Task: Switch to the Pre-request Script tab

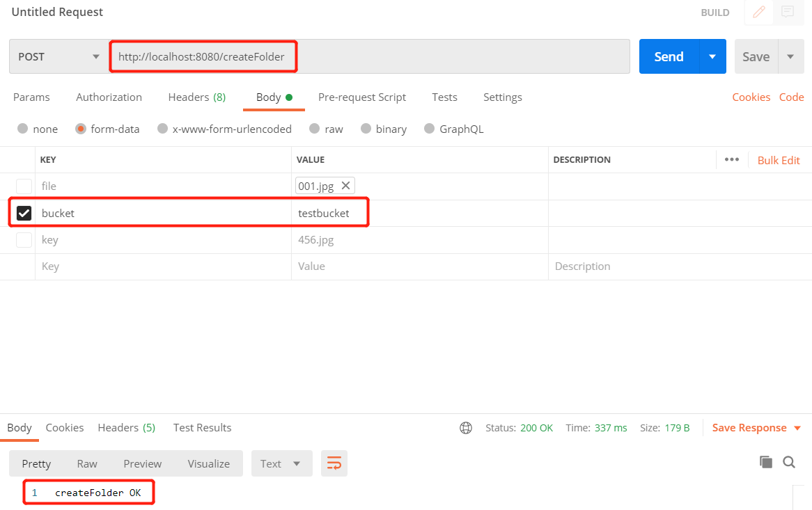Action: tap(362, 97)
